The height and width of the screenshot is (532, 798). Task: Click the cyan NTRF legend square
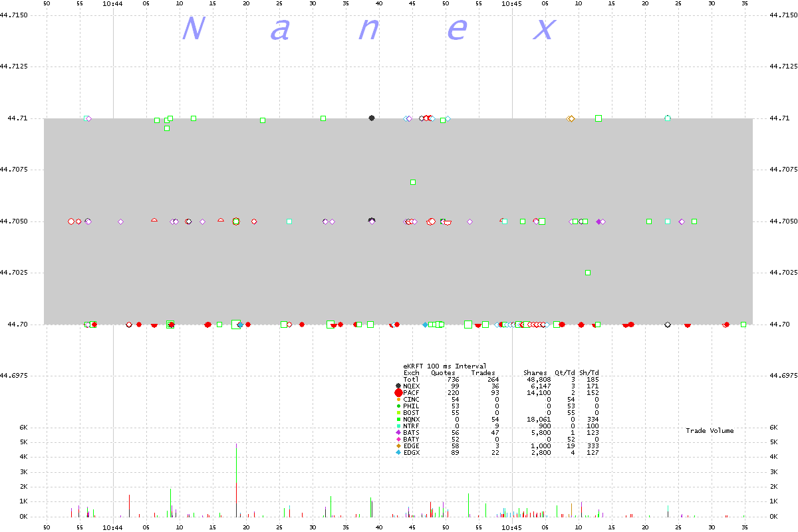click(x=398, y=426)
